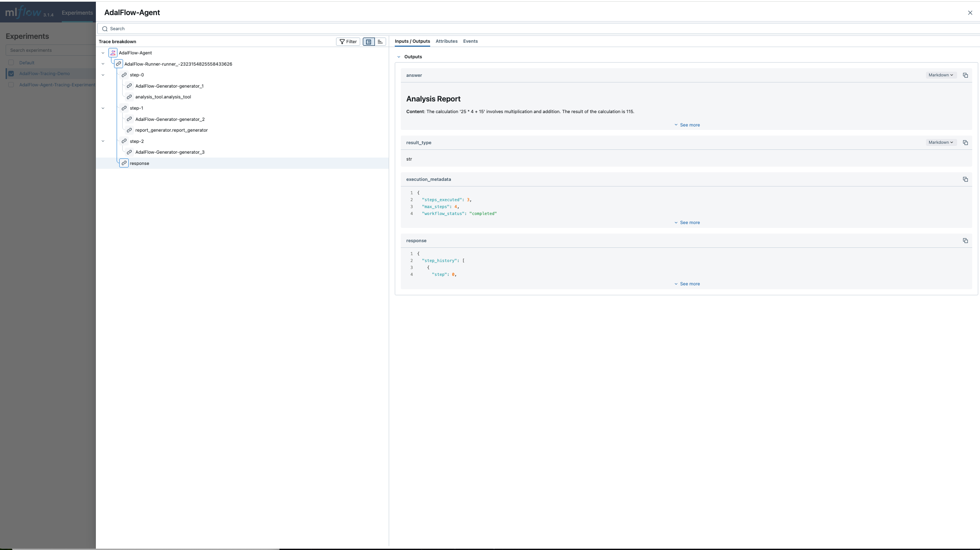
Task: Copy the response field content
Action: point(966,240)
